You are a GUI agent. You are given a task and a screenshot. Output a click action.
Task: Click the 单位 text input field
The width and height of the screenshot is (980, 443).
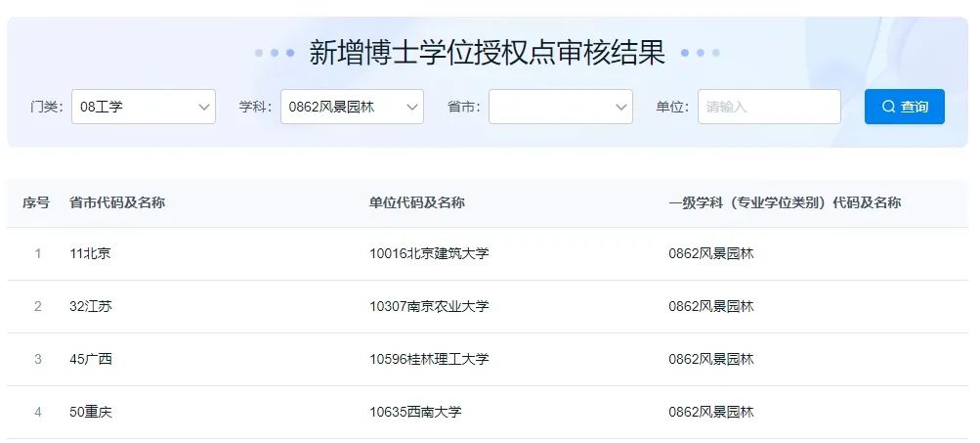768,107
